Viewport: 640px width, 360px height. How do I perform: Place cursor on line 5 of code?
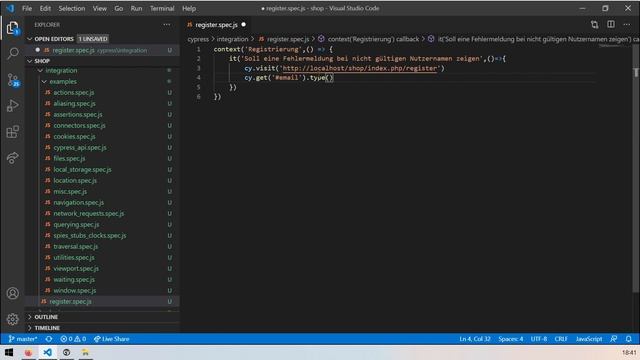[x=233, y=87]
